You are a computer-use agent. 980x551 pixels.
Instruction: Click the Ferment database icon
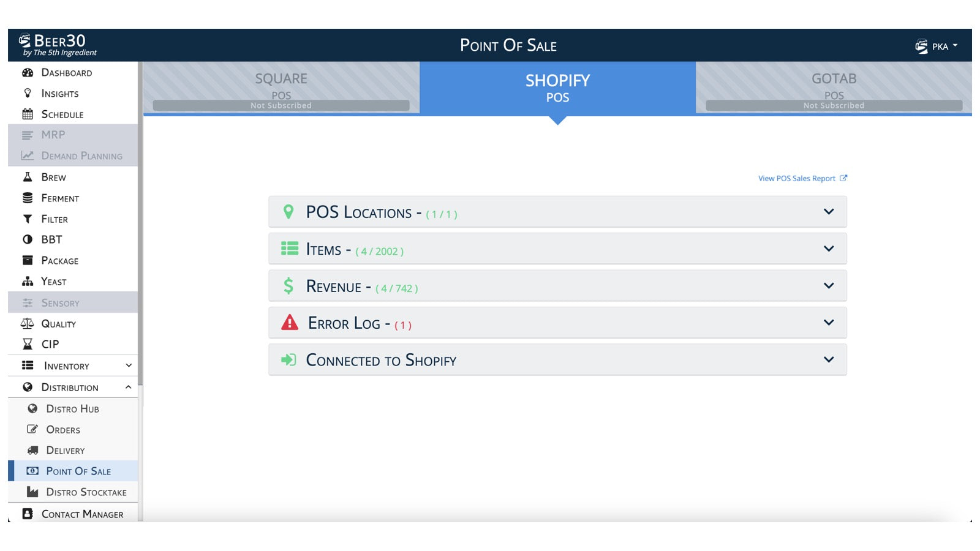coord(28,198)
